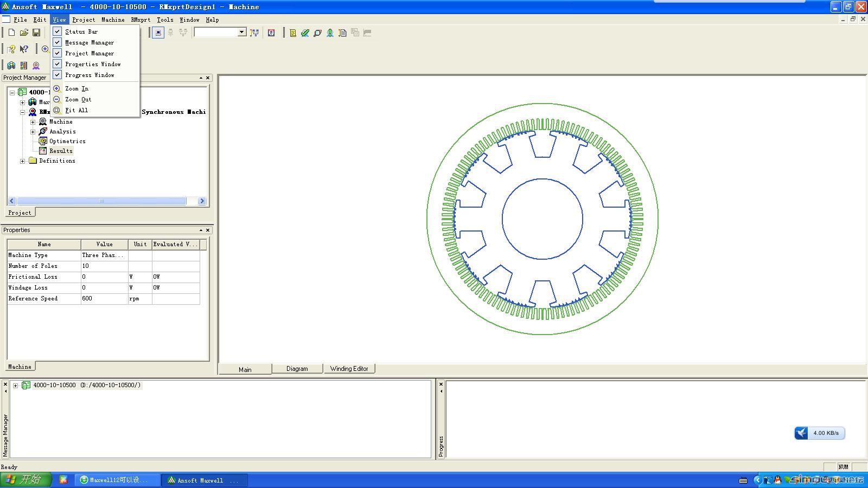Viewport: 868px width, 488px height.
Task: Close the Properties panel
Action: [x=208, y=230]
